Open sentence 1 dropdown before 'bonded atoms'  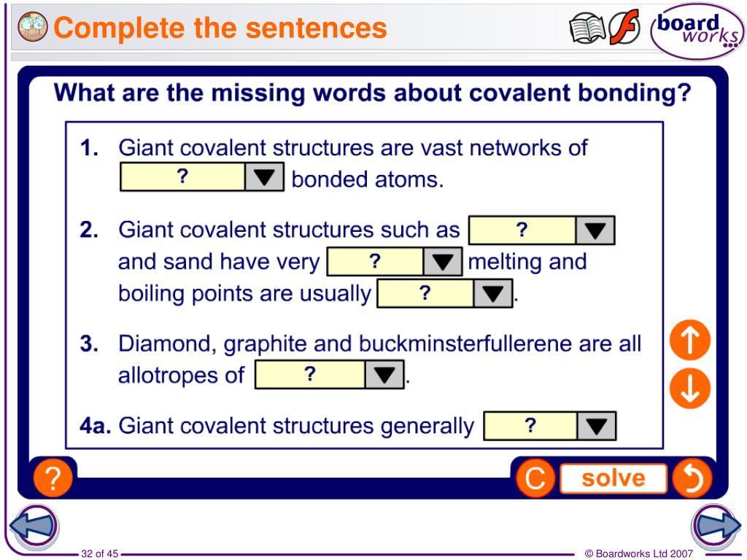264,177
